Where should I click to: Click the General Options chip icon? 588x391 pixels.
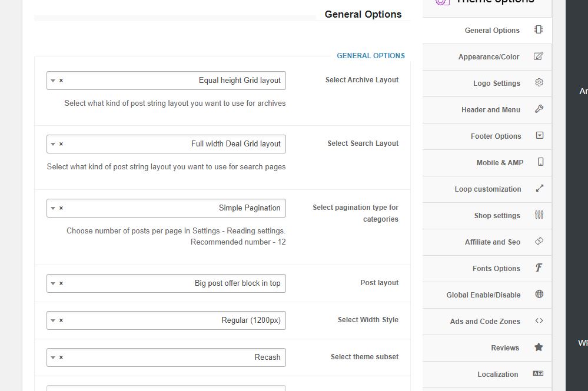[x=539, y=29]
